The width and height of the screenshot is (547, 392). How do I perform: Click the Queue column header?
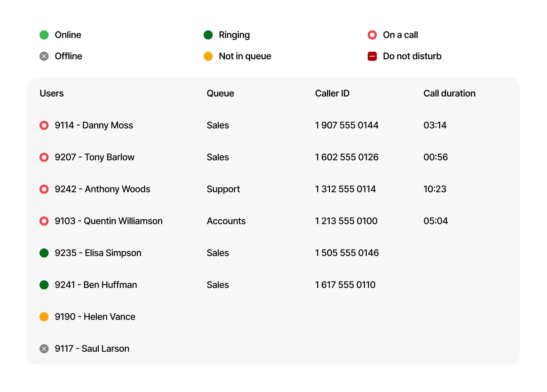coord(220,93)
